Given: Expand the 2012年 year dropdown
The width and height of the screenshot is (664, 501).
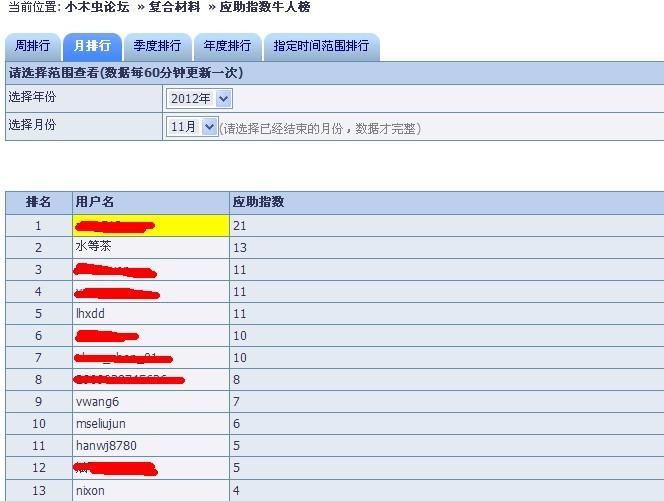Looking at the screenshot, I should [x=199, y=99].
